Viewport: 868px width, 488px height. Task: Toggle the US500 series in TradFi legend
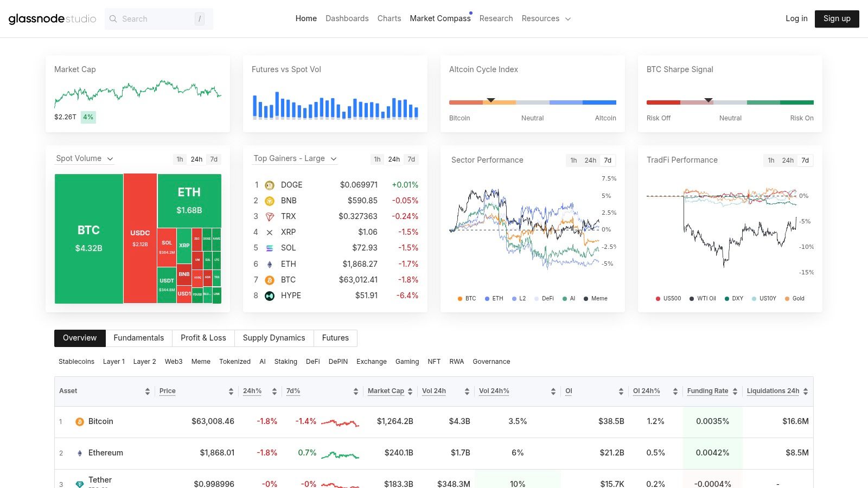tap(668, 299)
